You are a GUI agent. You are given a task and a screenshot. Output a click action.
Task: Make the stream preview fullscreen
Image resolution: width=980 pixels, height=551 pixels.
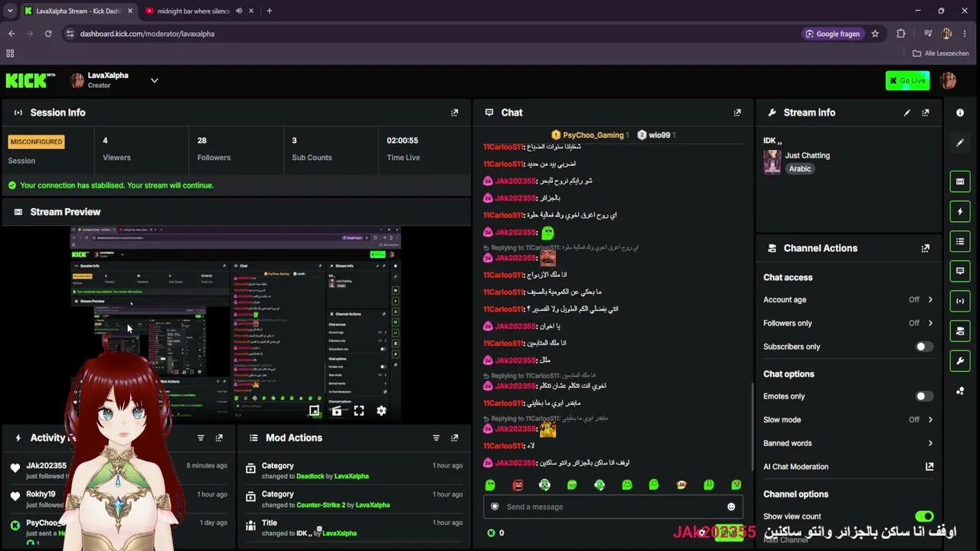(x=359, y=411)
